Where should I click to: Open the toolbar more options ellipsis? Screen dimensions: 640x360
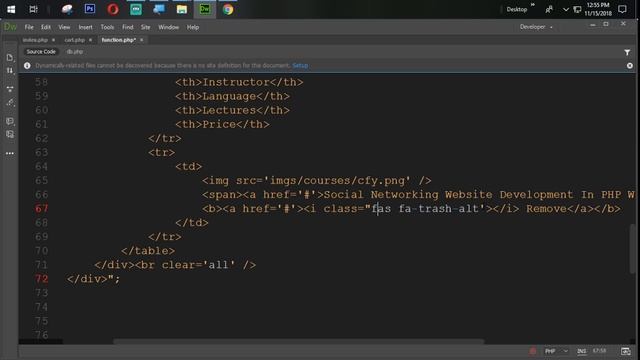tap(10, 153)
